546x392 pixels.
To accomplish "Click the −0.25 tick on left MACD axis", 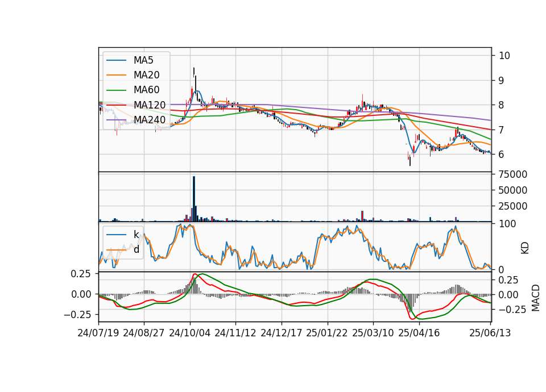I will [78, 315].
